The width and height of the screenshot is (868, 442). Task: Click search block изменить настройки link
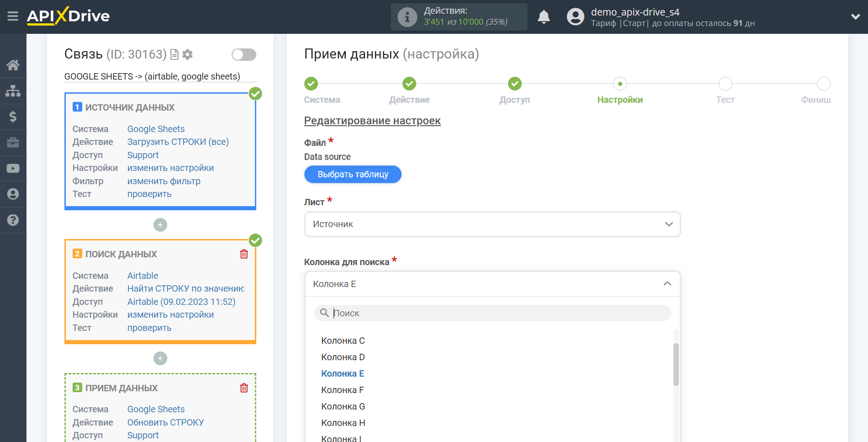click(170, 314)
